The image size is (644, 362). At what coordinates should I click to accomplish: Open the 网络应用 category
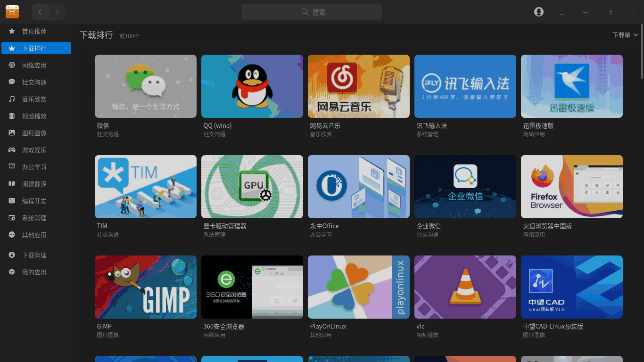pos(36,65)
